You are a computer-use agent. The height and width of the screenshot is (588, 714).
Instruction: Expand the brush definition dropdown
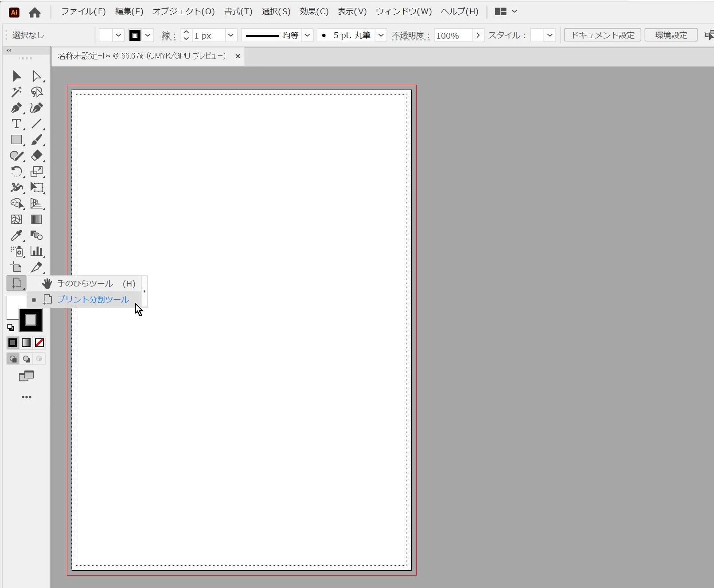[381, 35]
